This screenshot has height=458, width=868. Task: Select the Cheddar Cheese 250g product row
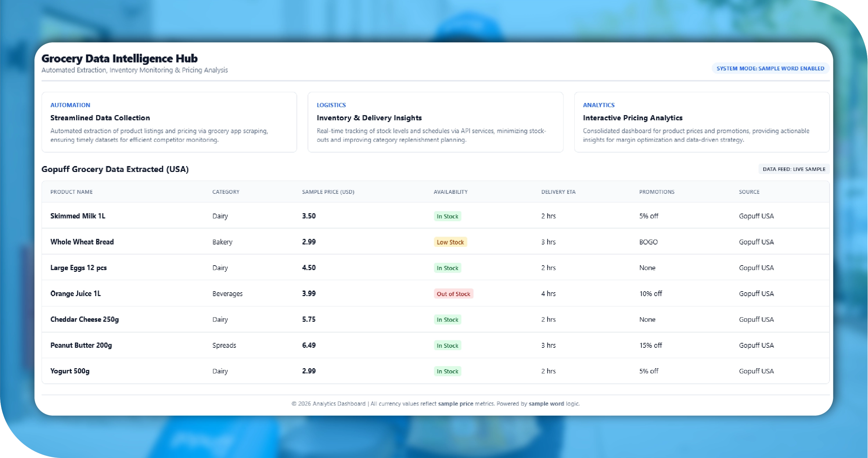point(85,319)
